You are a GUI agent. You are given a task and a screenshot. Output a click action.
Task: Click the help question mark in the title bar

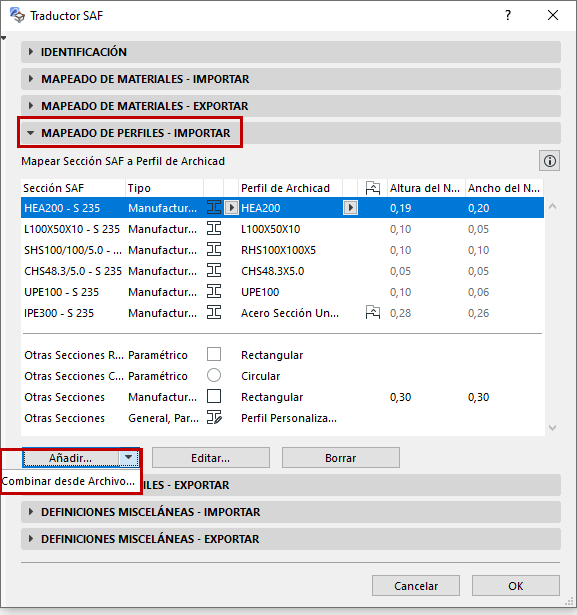pos(508,15)
